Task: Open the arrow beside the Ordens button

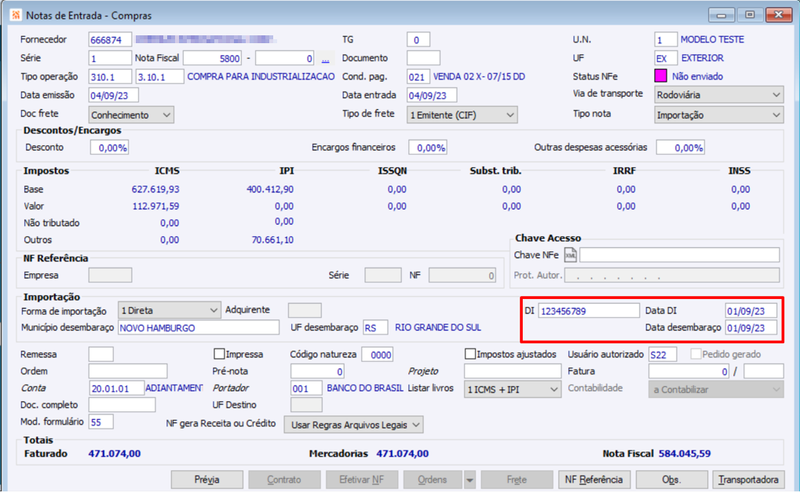Action: point(469,480)
